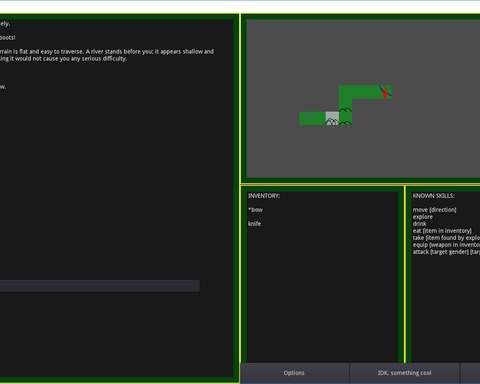Click the 'take [item found...' skill line
Screen dimensions: 480x384
click(x=446, y=238)
